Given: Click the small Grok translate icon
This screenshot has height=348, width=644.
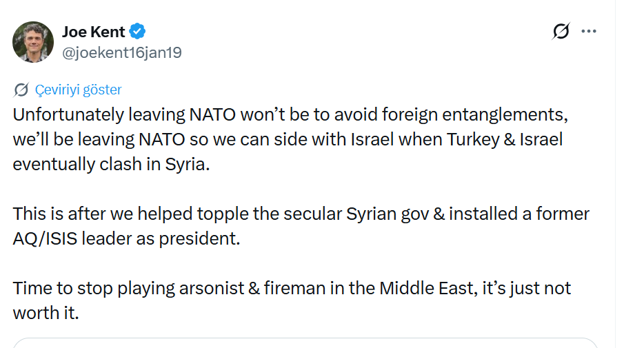Looking at the screenshot, I should click(x=21, y=90).
